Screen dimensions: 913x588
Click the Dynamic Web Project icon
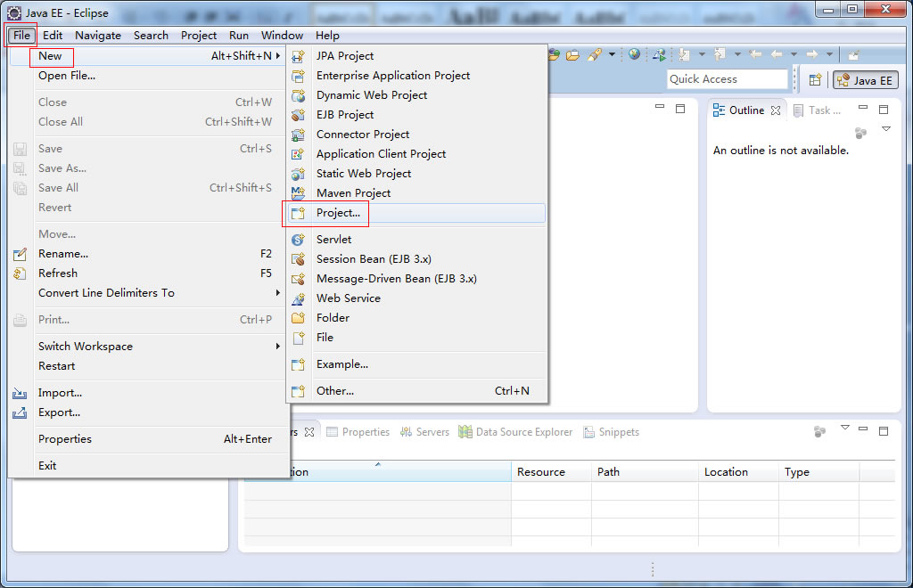click(x=298, y=96)
